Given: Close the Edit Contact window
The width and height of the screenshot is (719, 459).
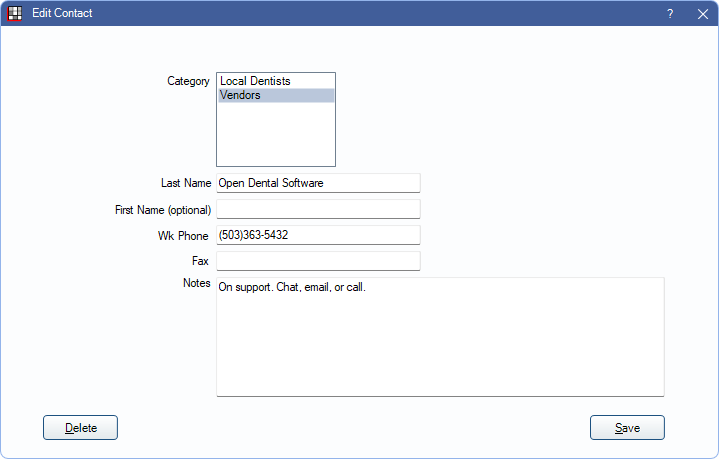Looking at the screenshot, I should pos(702,14).
